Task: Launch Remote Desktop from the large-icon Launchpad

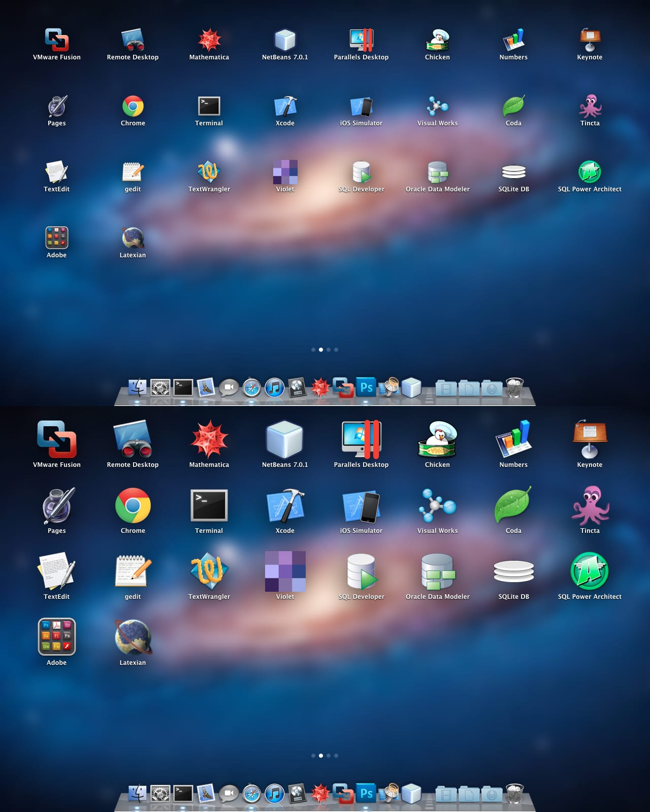Action: [x=133, y=439]
